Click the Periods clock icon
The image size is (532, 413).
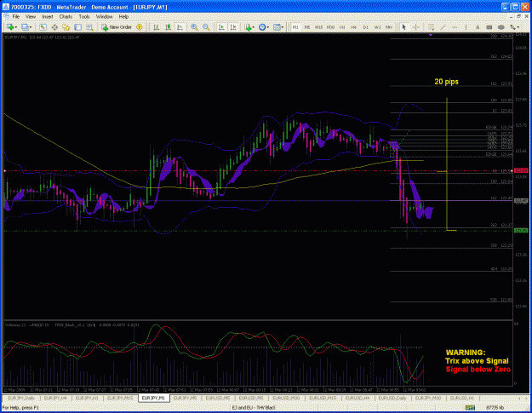(262, 27)
